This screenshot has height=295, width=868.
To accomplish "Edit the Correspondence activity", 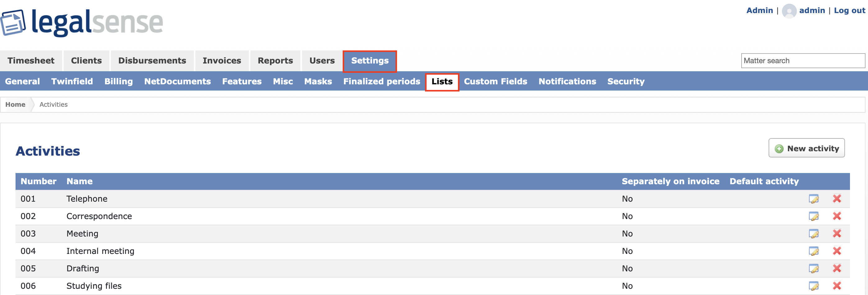I will [x=813, y=216].
